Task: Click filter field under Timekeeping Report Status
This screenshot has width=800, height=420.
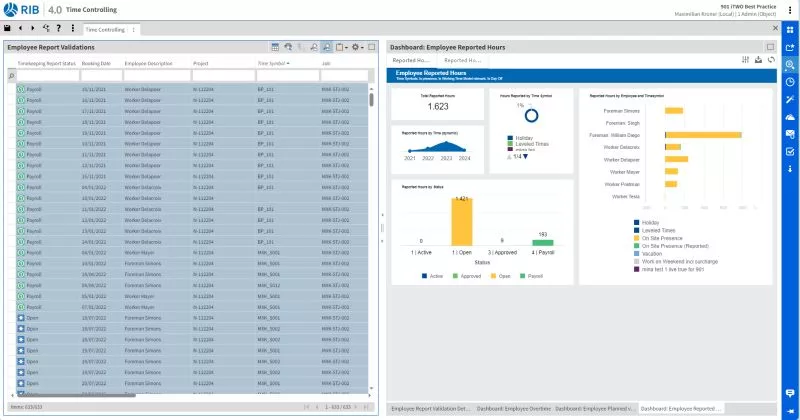Action: click(48, 76)
